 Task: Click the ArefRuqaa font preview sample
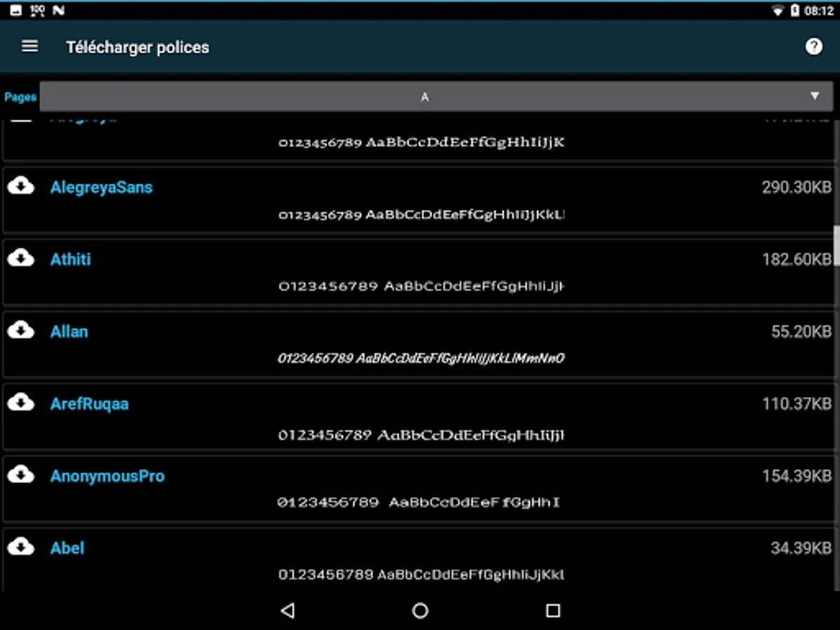click(x=421, y=435)
